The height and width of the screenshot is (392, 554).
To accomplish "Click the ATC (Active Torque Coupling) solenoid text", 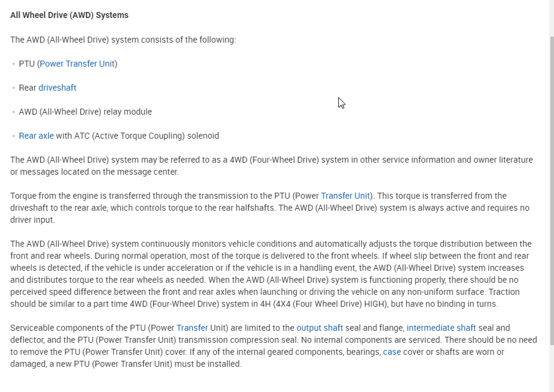I will (138, 136).
